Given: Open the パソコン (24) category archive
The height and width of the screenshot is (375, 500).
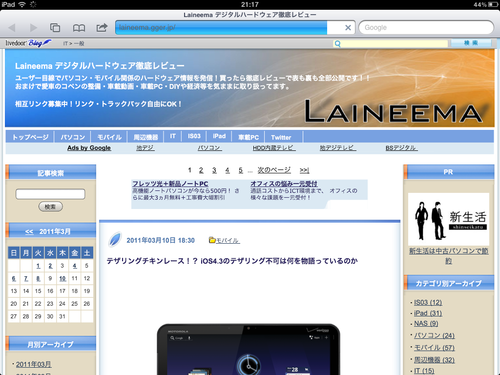Looking at the screenshot, I should click(x=434, y=335).
